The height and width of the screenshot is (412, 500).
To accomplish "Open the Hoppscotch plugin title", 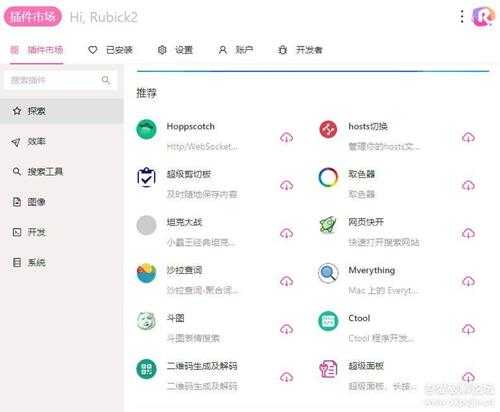I will point(191,126).
